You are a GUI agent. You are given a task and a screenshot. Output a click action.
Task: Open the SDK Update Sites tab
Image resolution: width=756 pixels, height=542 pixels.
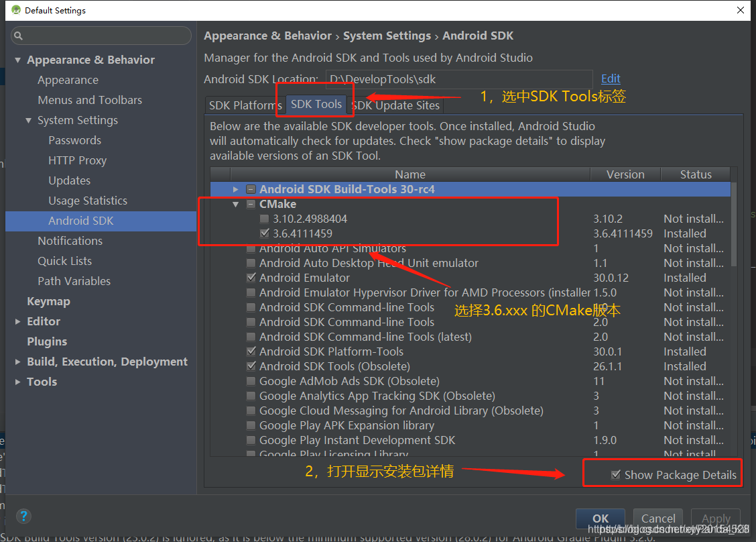pos(396,105)
